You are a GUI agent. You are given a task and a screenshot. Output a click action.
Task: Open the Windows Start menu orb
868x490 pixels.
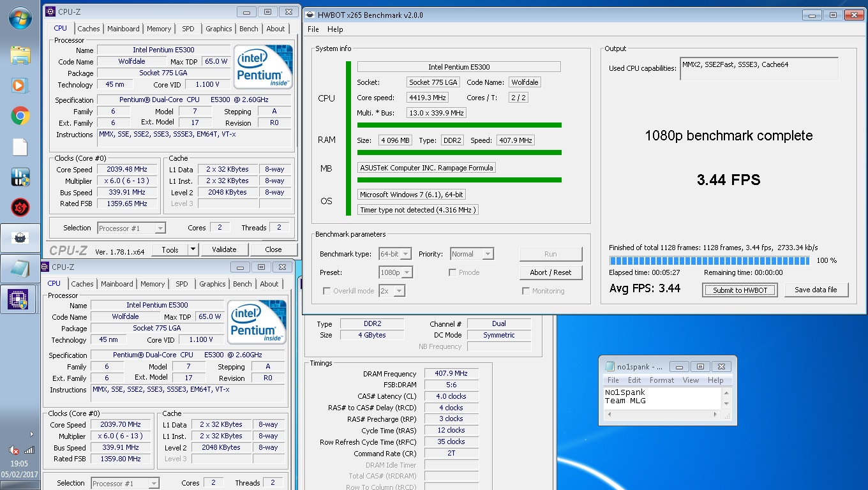click(20, 18)
